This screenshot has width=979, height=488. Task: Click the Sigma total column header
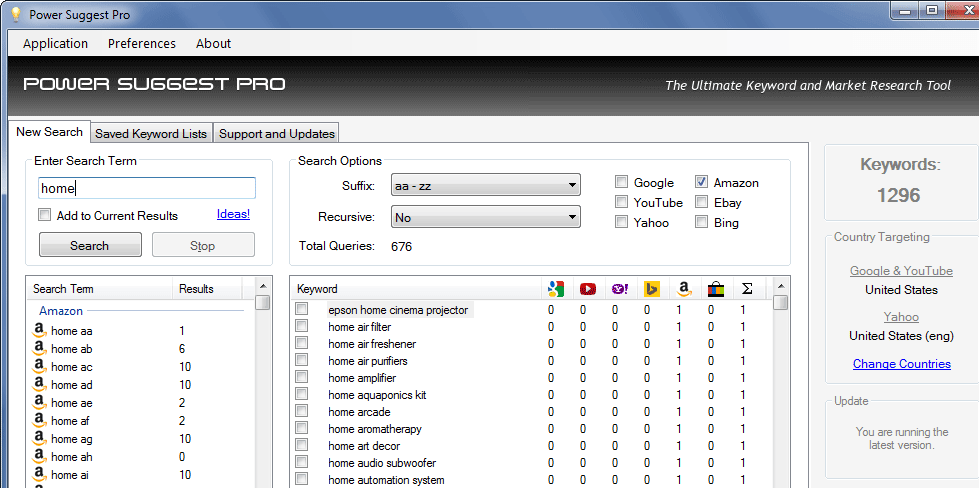pyautogui.click(x=747, y=289)
